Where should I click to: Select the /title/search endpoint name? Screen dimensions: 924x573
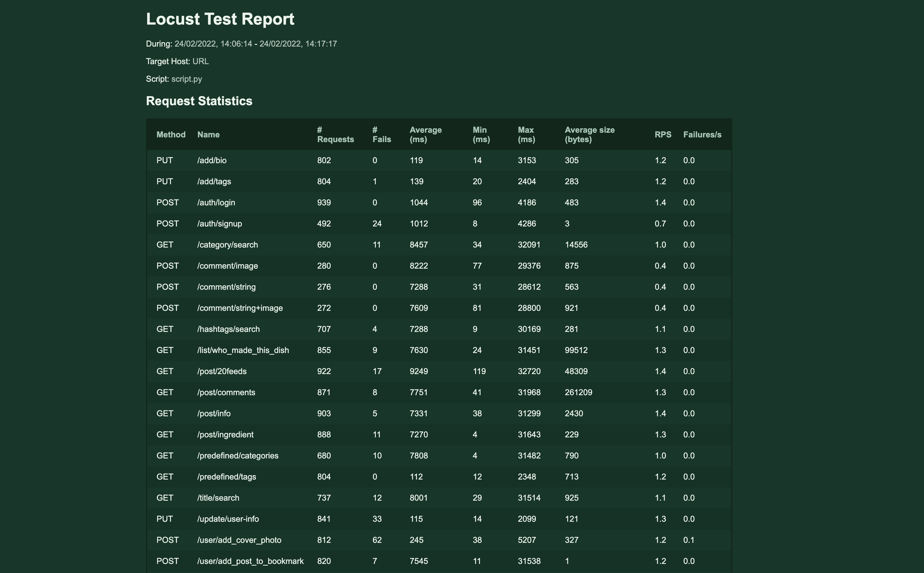pyautogui.click(x=218, y=498)
